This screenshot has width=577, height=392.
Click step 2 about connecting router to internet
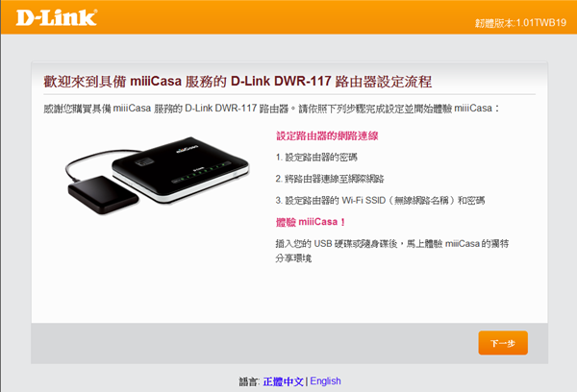point(330,179)
